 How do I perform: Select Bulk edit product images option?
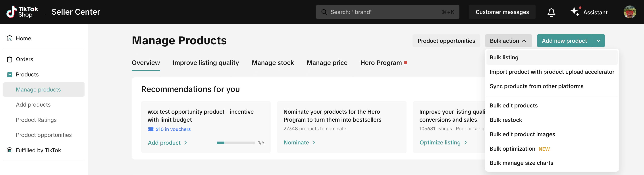coord(522,134)
